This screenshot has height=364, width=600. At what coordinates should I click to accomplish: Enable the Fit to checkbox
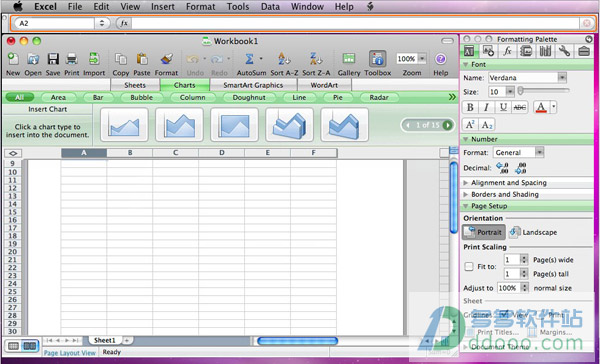469,267
